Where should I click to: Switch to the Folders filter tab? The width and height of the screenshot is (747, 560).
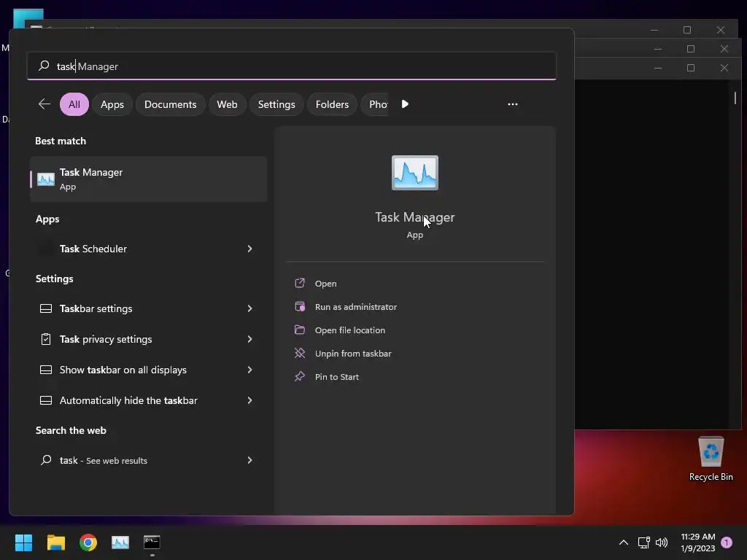point(332,104)
